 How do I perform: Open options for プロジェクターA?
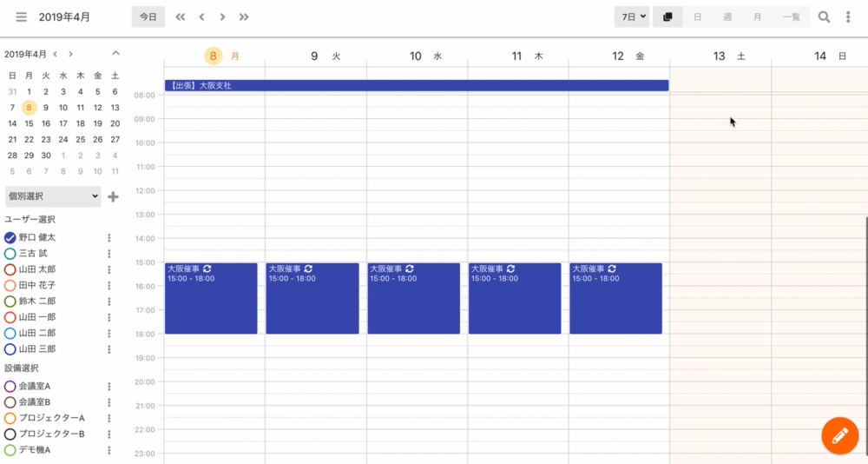pos(109,419)
